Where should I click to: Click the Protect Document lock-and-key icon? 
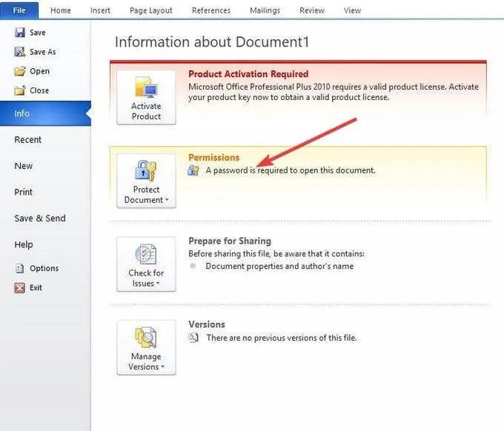[145, 170]
